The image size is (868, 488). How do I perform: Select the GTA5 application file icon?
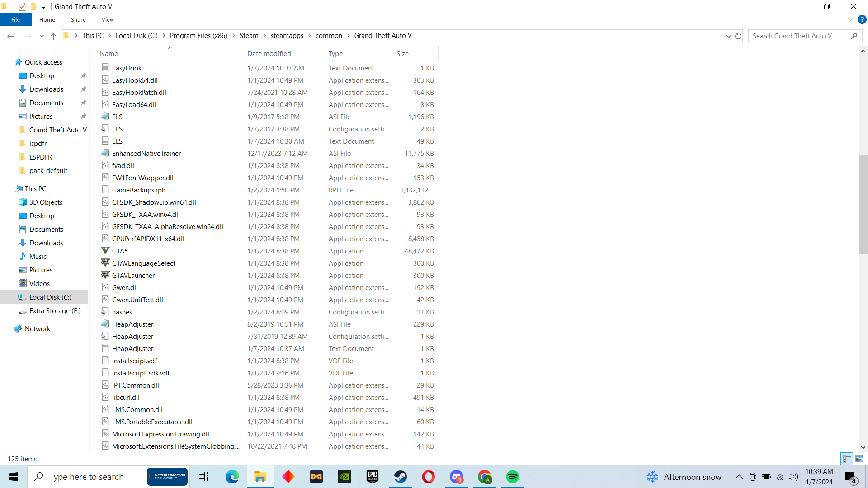point(105,251)
